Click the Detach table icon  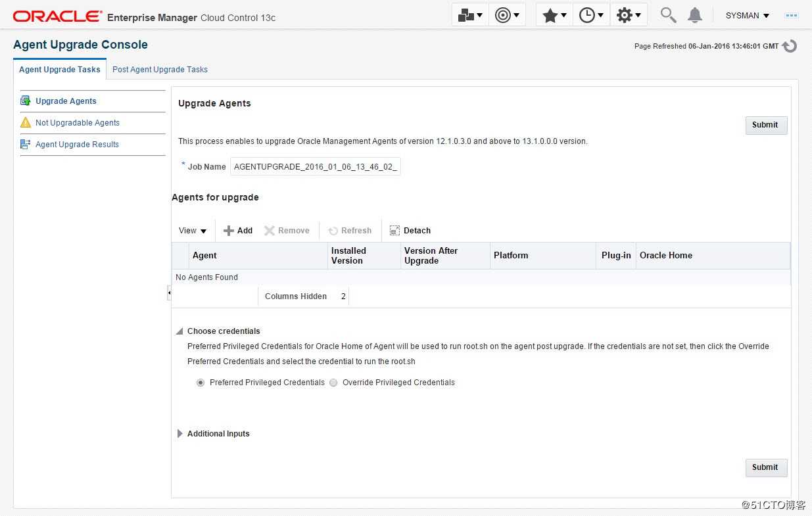point(394,231)
